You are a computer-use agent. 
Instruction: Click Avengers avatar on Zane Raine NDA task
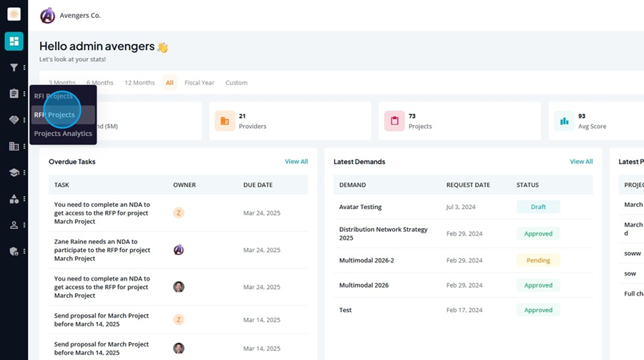tap(179, 250)
